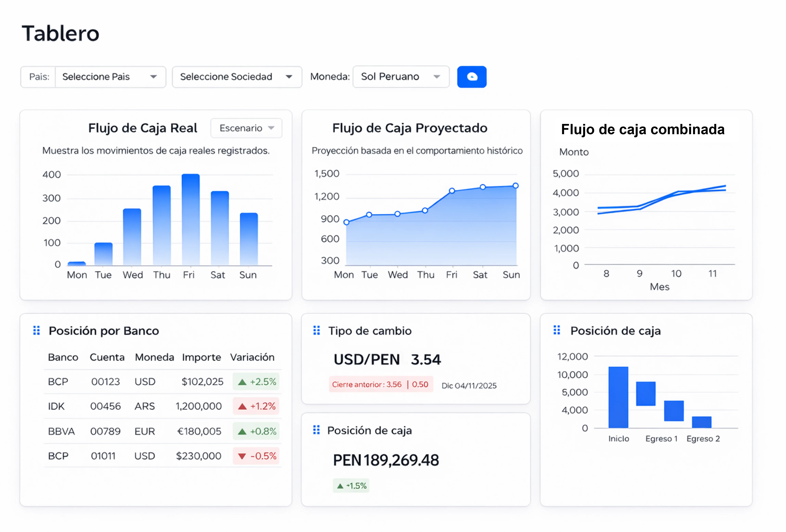Viewport: 786px width, 532px height.
Task: Click the Cierre anterior 3.56 badge
Action: click(381, 385)
